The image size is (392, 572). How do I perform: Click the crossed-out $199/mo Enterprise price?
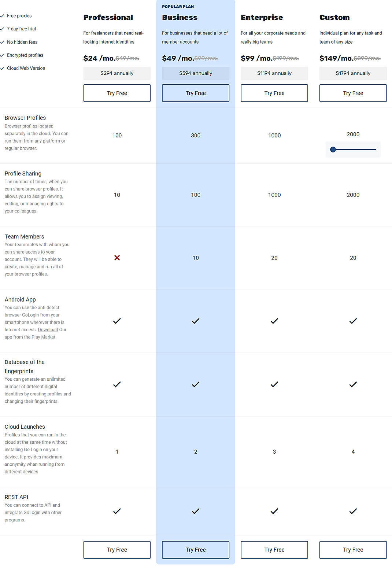[x=286, y=58]
